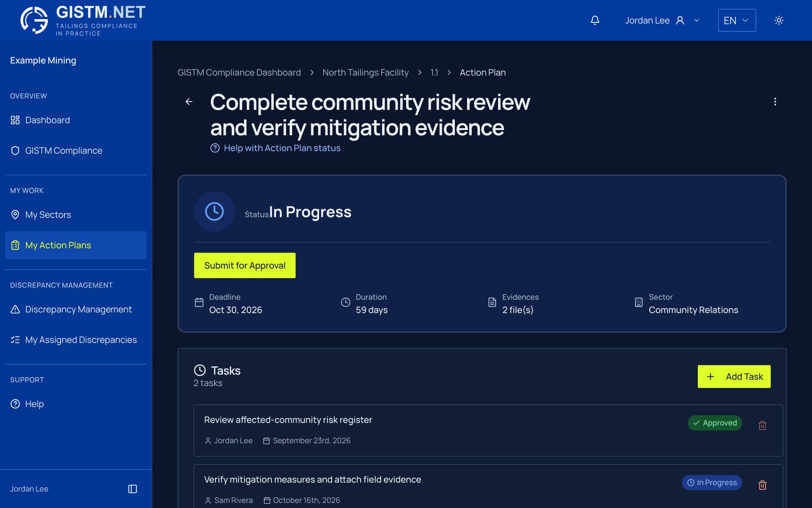This screenshot has width=812, height=508.
Task: Select My Action Plans in the sidebar
Action: tap(76, 245)
